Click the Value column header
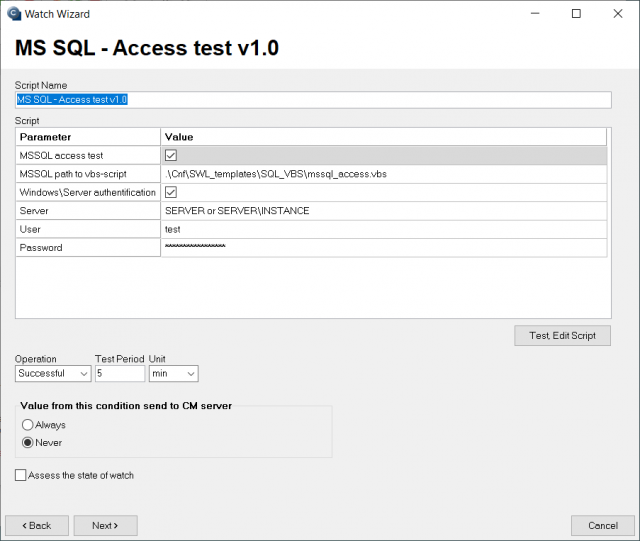The height and width of the screenshot is (541, 640). coord(384,137)
